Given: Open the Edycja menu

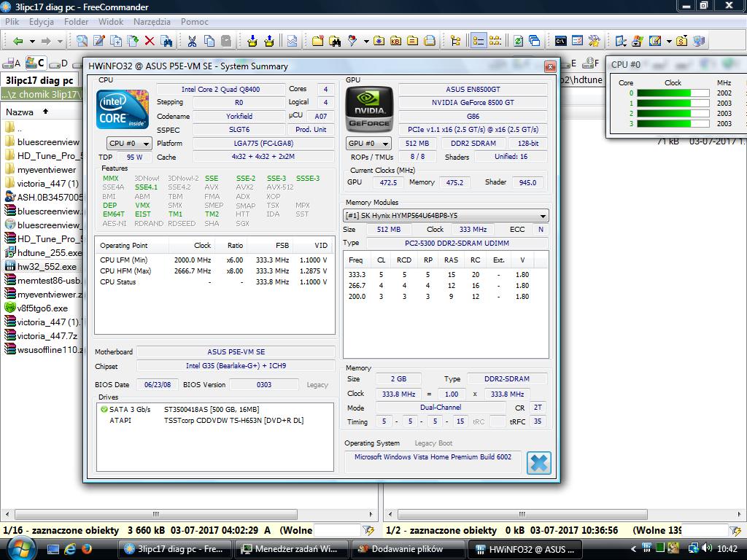Looking at the screenshot, I should pyautogui.click(x=42, y=22).
